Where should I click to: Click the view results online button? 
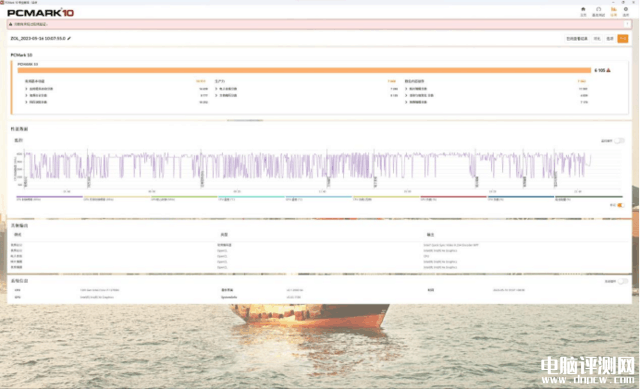(x=577, y=39)
